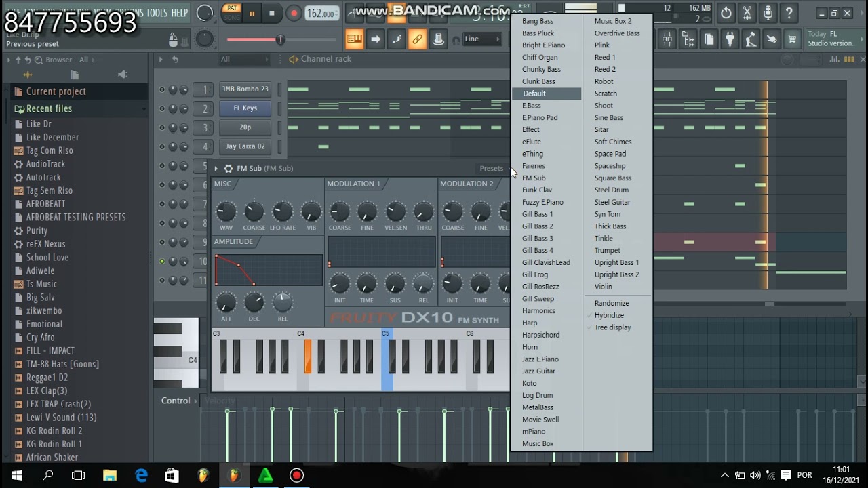Open the HELP menu
868x488 pixels.
click(180, 13)
